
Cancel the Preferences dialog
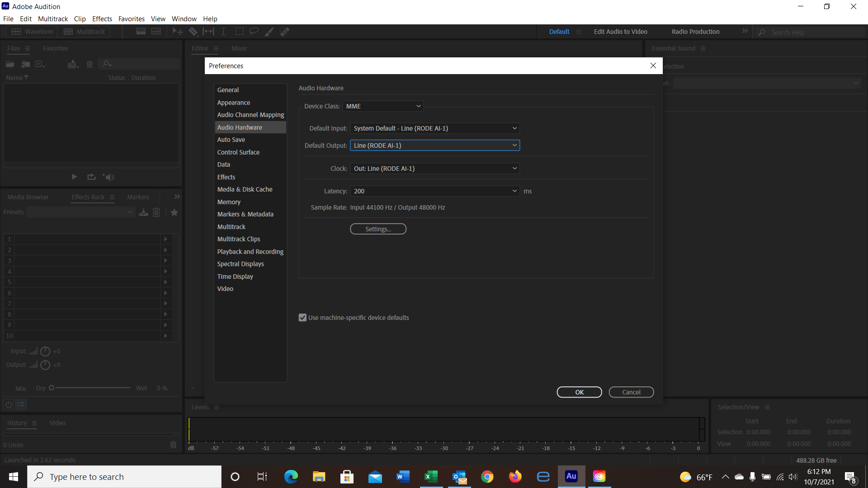pos(631,392)
